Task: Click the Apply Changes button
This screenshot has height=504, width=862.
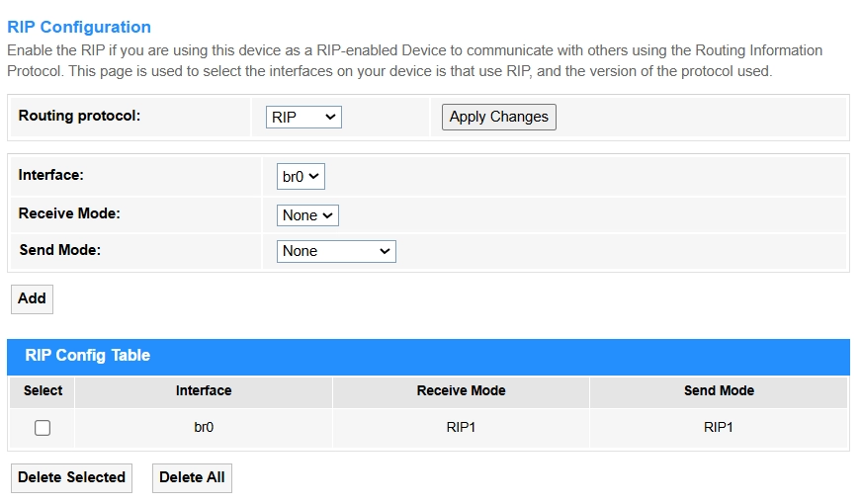Action: click(x=498, y=117)
